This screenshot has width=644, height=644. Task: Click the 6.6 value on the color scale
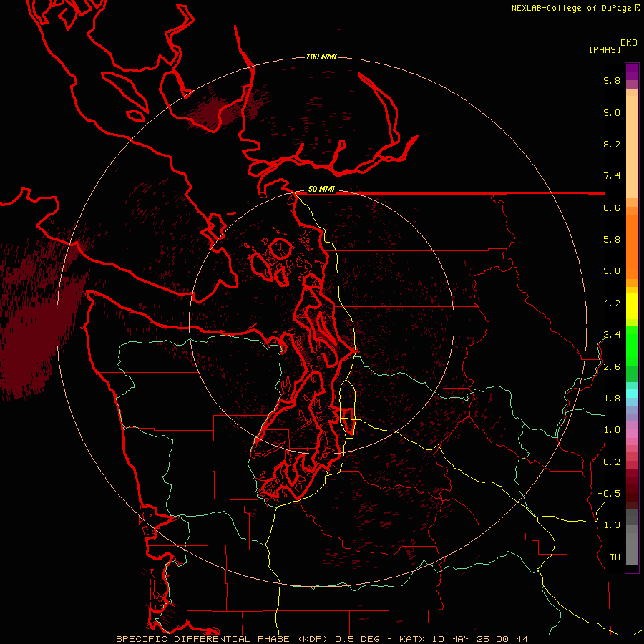612,208
